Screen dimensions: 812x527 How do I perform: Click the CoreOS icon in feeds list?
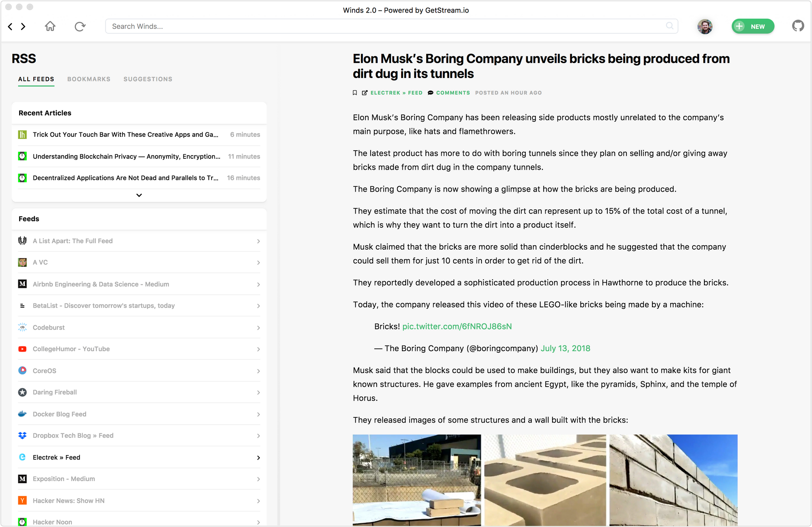(22, 370)
